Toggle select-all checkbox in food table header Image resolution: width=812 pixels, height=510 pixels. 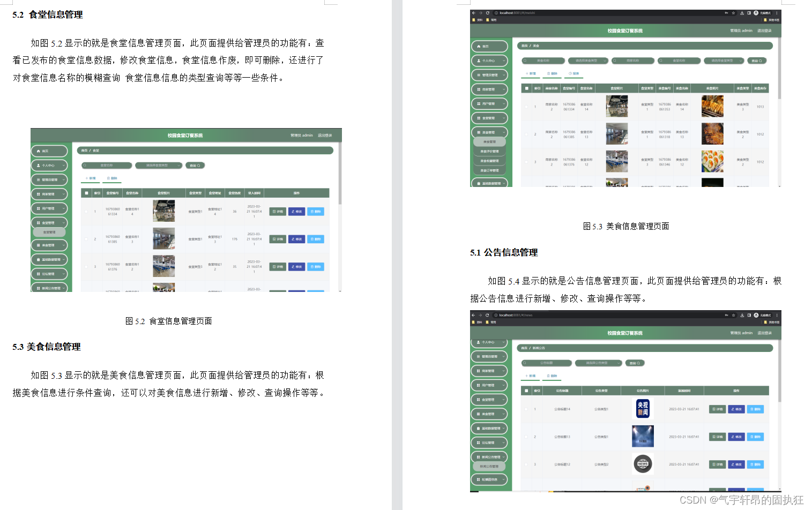tap(526, 88)
